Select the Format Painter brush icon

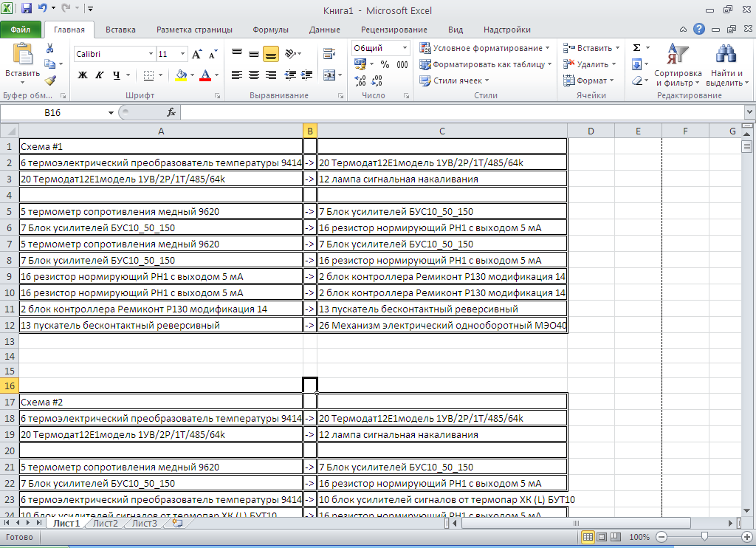(x=50, y=81)
